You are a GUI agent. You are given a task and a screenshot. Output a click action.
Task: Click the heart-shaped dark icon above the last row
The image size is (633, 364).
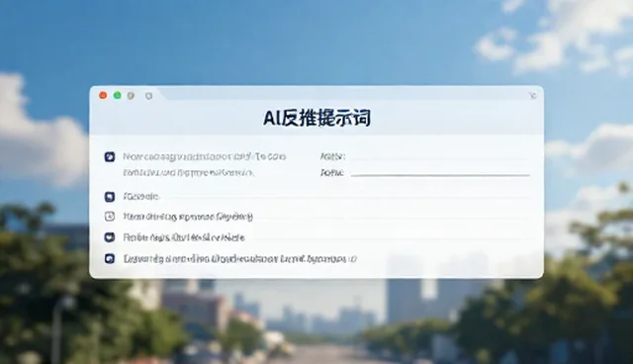110,237
